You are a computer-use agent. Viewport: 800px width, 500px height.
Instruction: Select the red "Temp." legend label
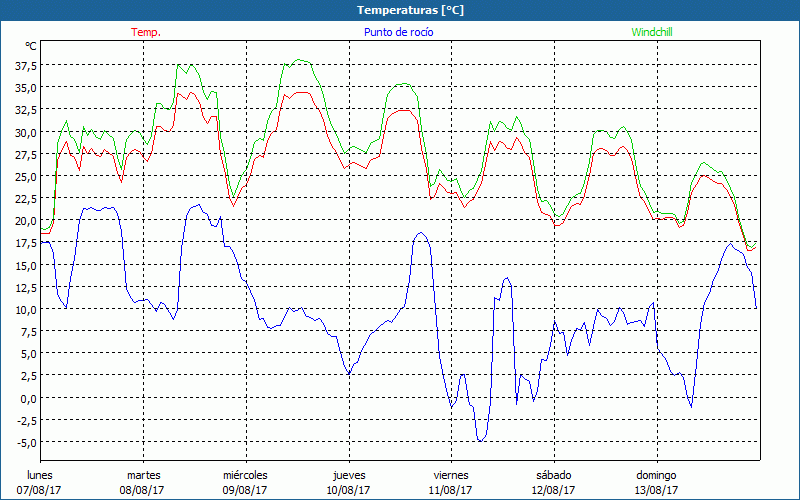145,32
